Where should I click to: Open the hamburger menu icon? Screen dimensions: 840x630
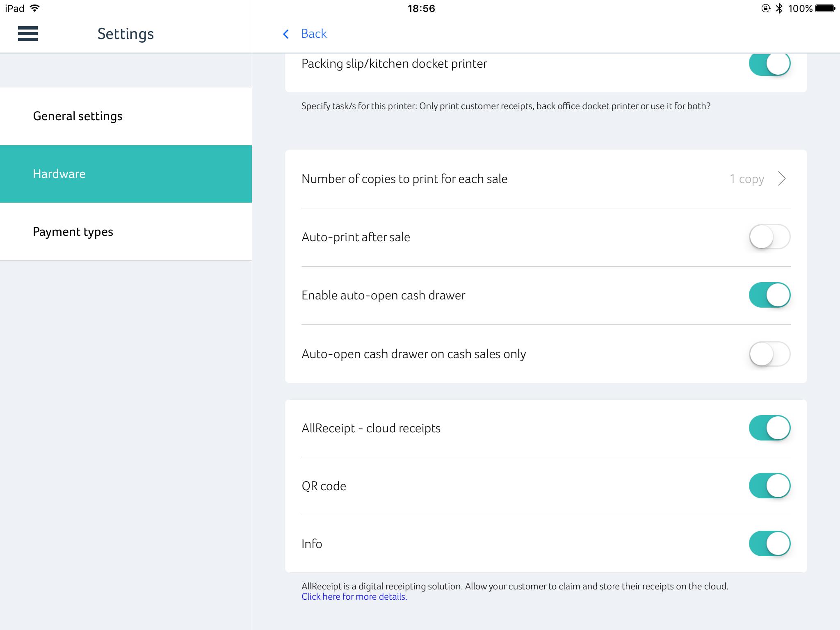pyautogui.click(x=28, y=34)
